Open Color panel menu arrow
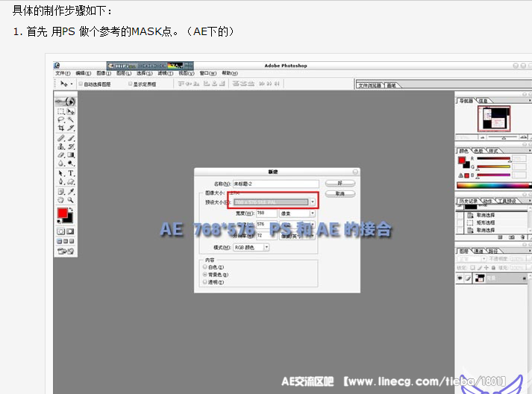 click(529, 151)
